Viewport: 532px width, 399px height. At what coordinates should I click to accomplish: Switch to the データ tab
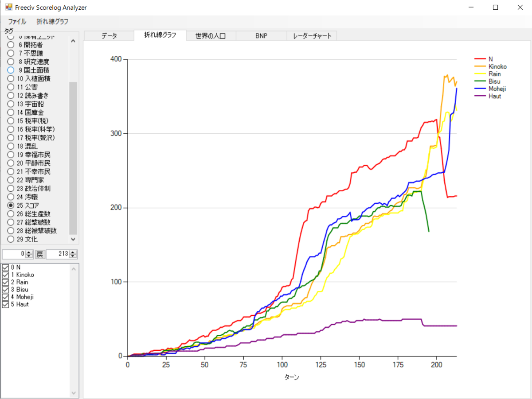click(109, 36)
